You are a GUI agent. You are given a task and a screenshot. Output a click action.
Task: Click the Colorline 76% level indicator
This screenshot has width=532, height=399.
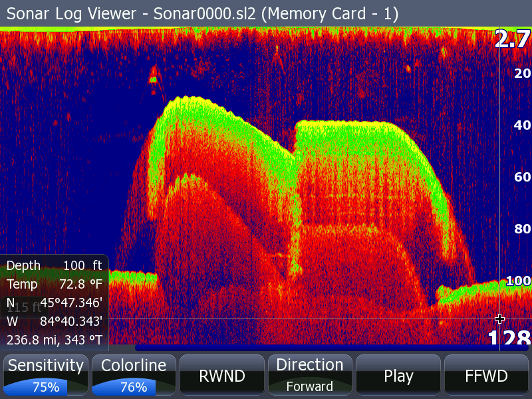point(132,386)
